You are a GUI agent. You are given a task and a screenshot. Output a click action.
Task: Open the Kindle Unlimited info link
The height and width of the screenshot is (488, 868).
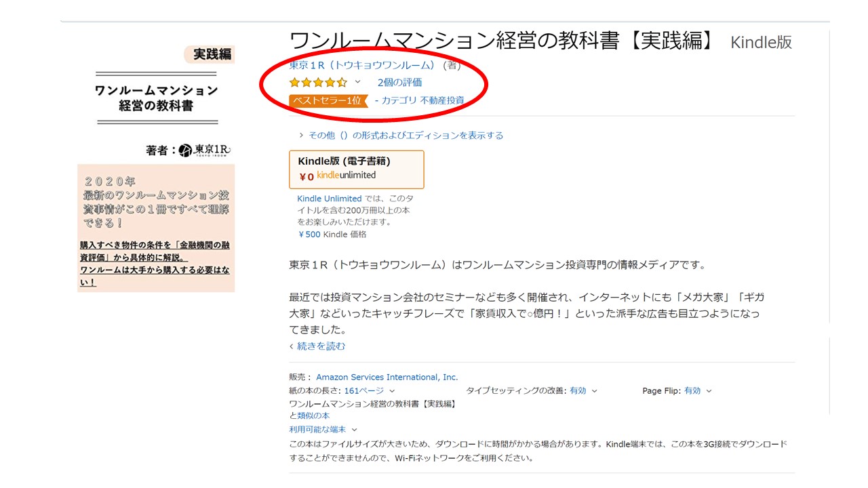point(329,199)
